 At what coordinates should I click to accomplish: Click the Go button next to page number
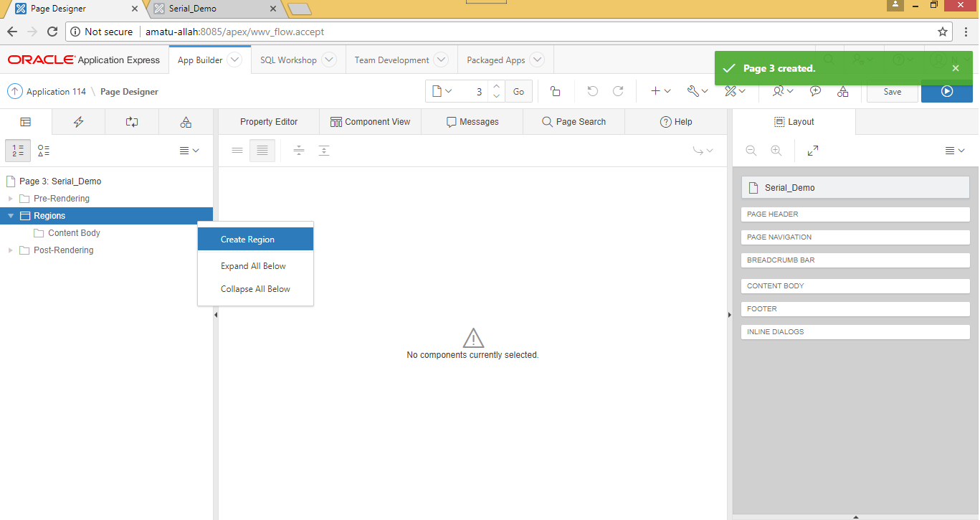(518, 91)
